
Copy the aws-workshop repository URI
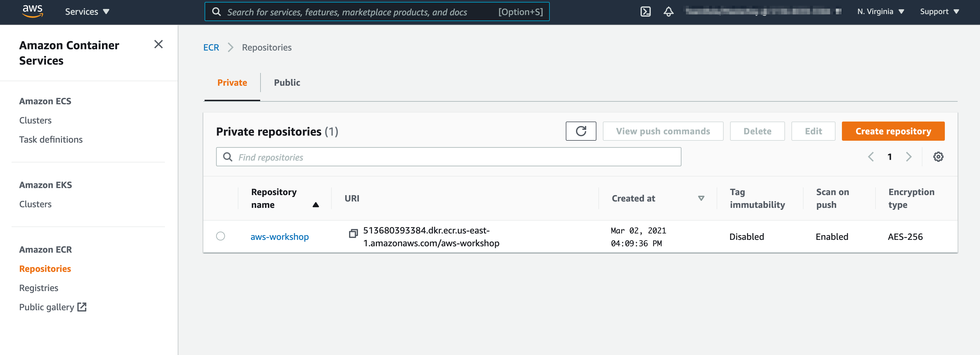353,233
